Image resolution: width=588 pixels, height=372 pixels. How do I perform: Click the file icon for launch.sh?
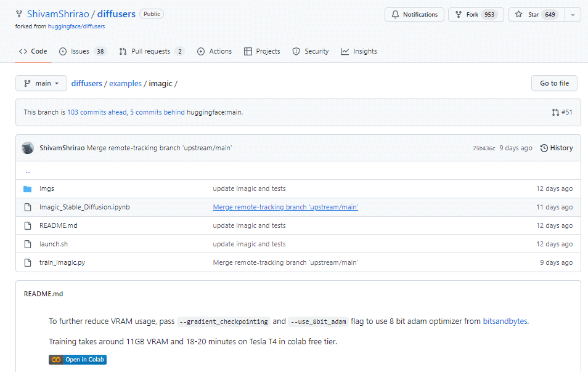click(x=27, y=244)
